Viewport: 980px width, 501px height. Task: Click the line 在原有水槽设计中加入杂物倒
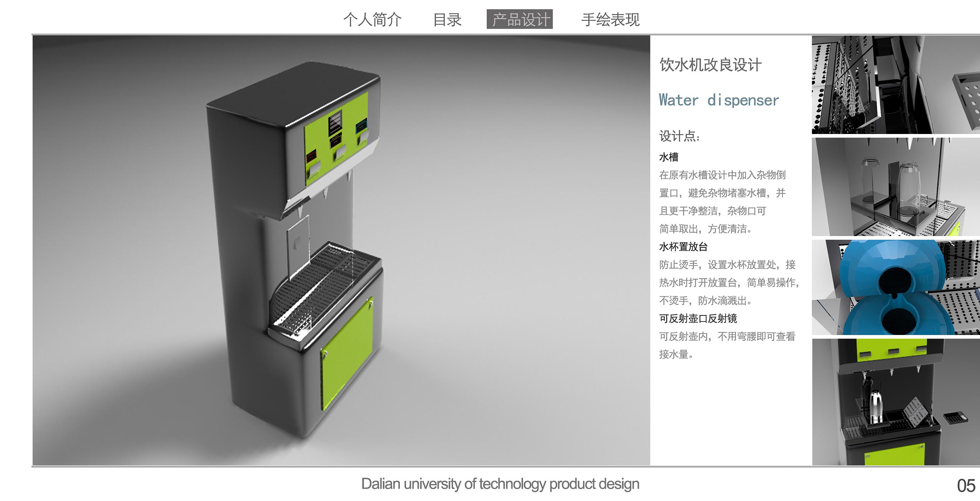(722, 175)
